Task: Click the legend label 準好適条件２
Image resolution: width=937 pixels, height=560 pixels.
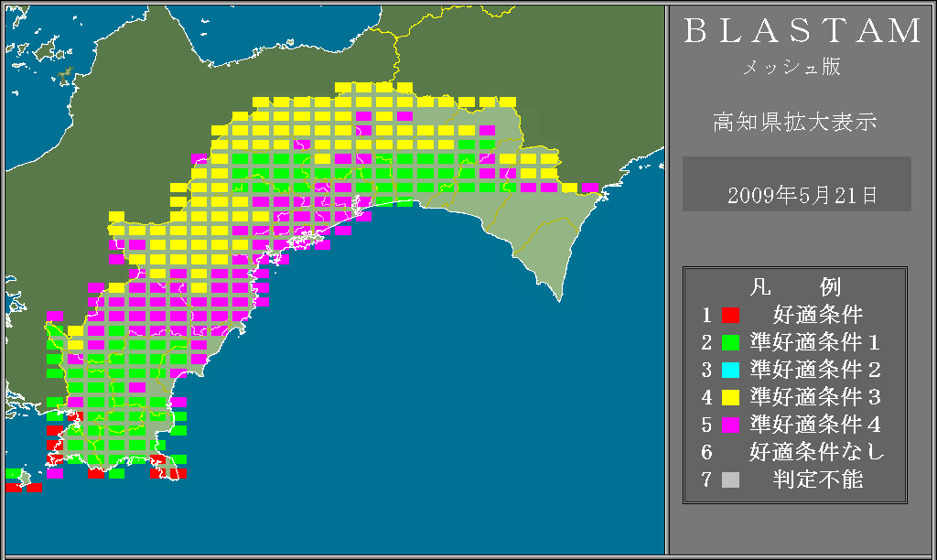Action: tap(815, 370)
